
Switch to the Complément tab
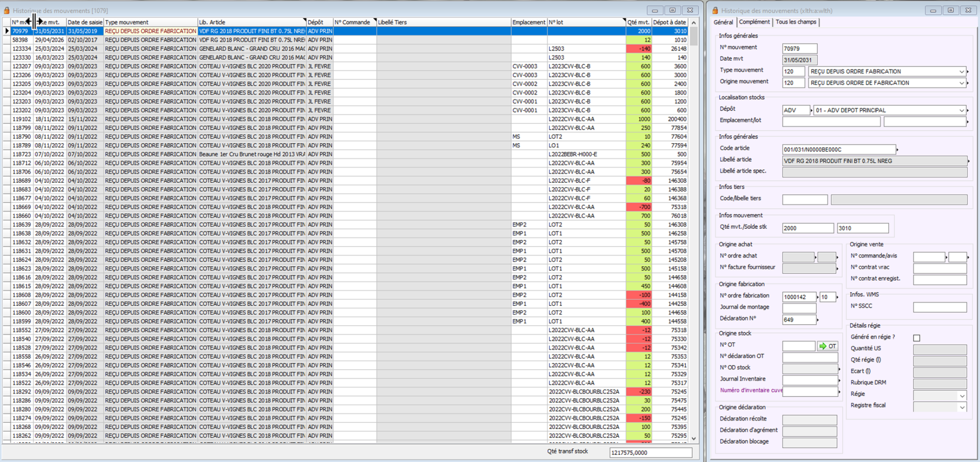click(x=754, y=22)
